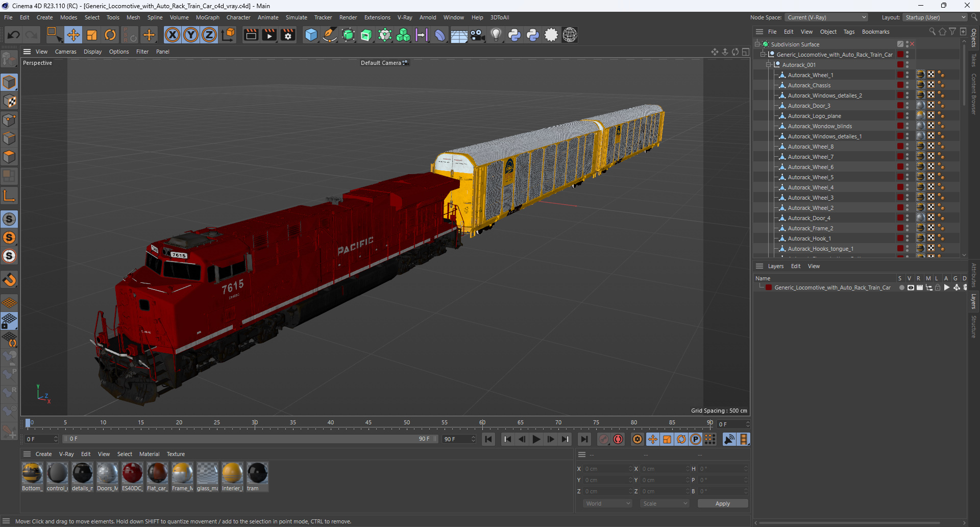Viewport: 980px width, 527px height.
Task: Toggle the Y axis lock icon
Action: (191, 35)
